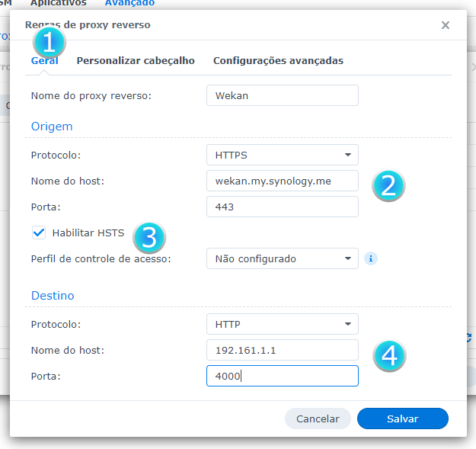Image resolution: width=476 pixels, height=449 pixels.
Task: Open the Personalizar cabeçalho tab
Action: [136, 61]
